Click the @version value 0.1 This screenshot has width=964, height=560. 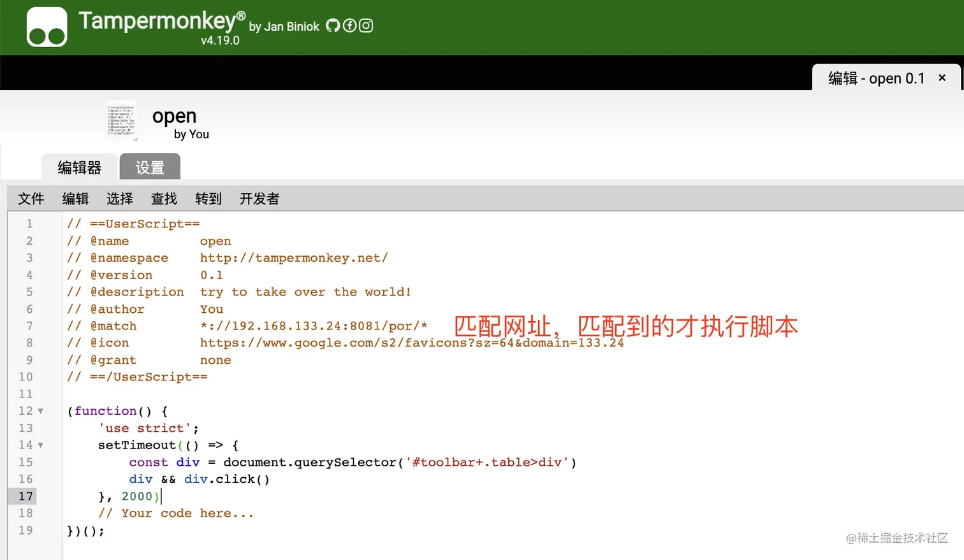(212, 275)
